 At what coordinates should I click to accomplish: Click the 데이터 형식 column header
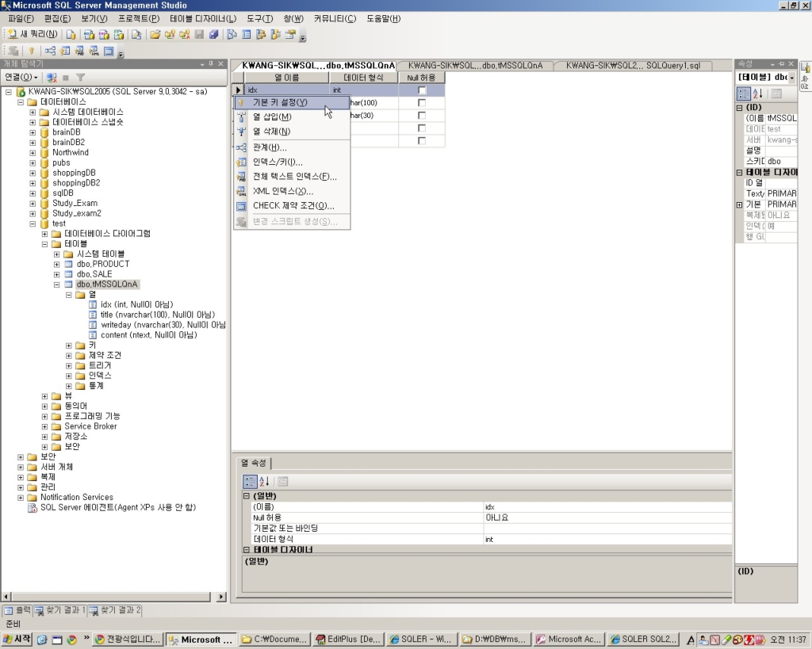coord(363,78)
